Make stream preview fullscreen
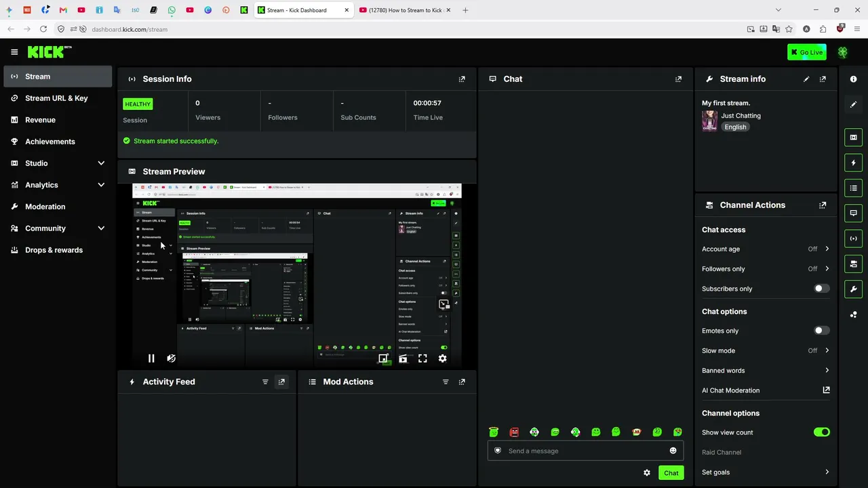 [422, 359]
